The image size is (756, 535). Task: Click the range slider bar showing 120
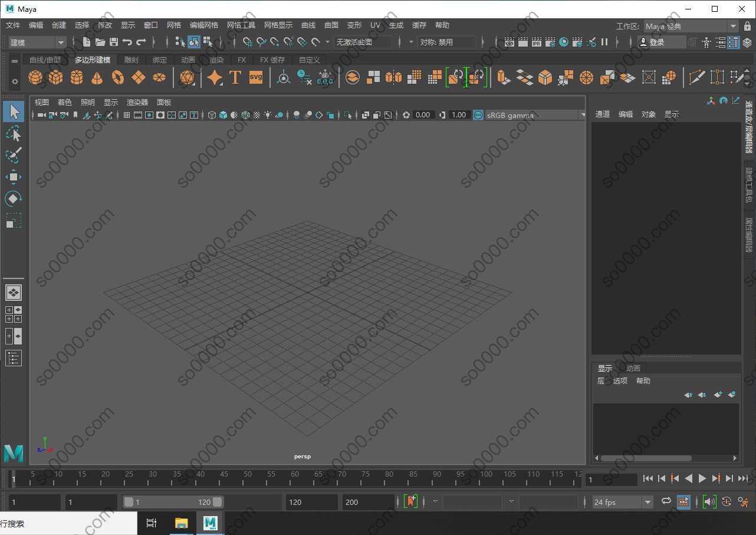click(173, 502)
